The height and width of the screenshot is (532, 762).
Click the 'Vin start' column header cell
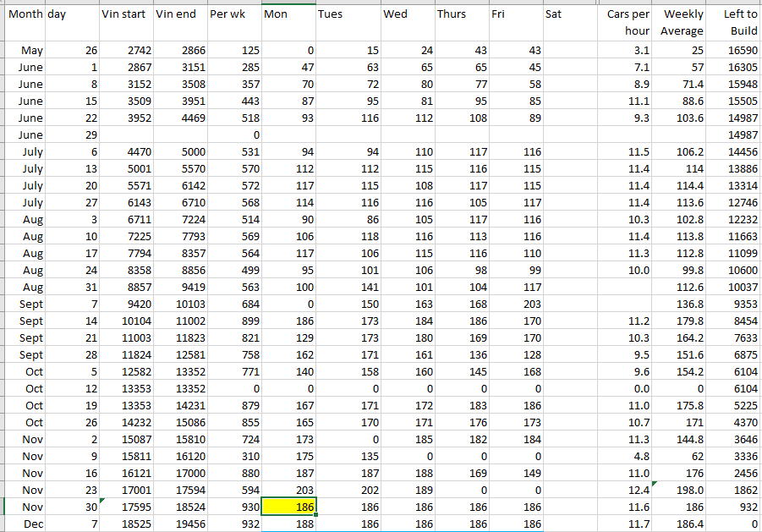125,15
